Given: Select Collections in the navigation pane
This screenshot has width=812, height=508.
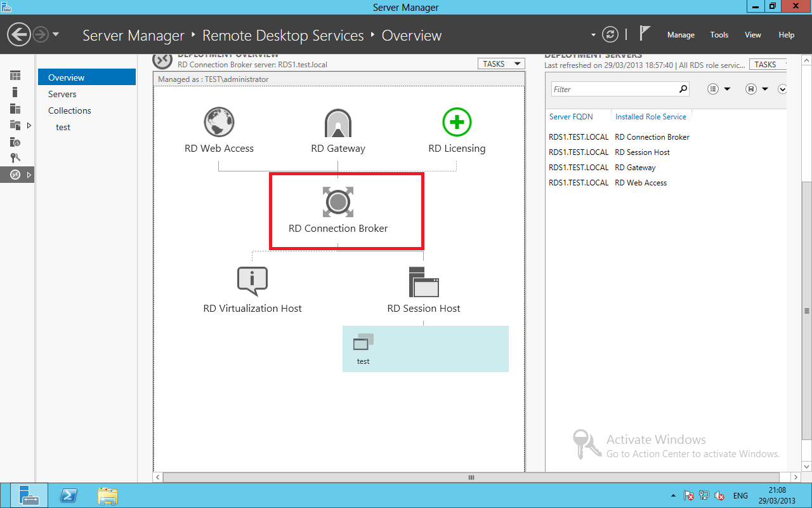Looking at the screenshot, I should click(87, 110).
